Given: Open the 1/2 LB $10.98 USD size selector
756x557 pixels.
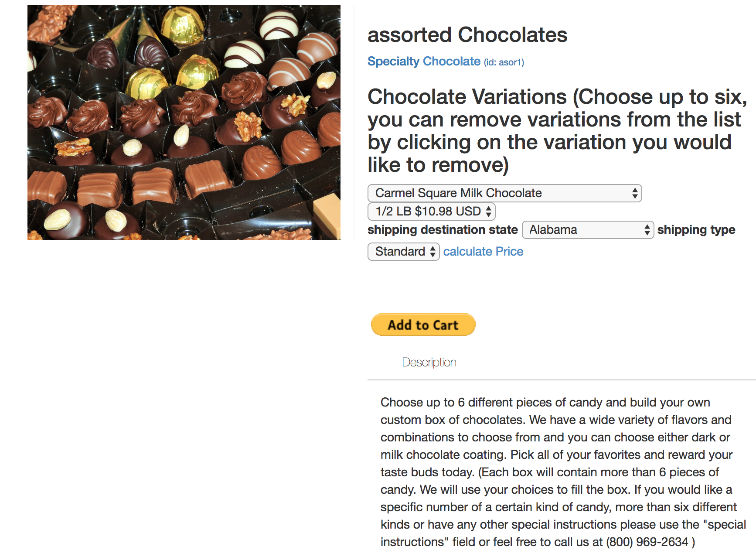Looking at the screenshot, I should [x=431, y=212].
